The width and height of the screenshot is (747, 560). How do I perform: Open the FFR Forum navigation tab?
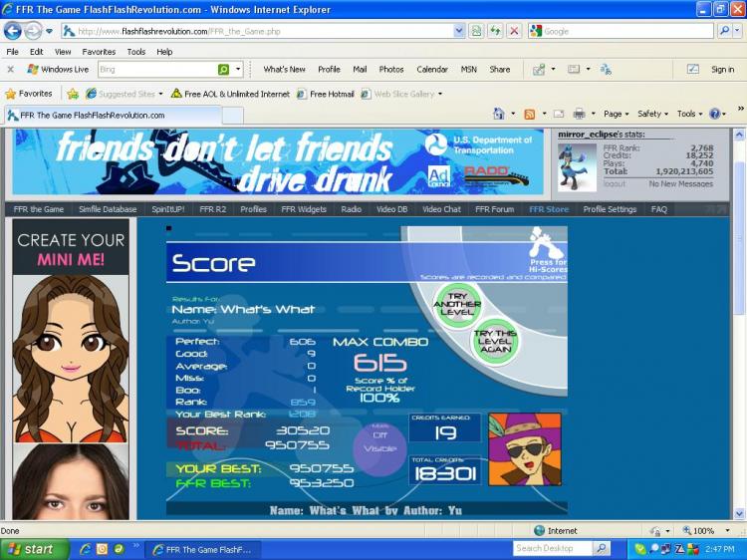click(494, 209)
